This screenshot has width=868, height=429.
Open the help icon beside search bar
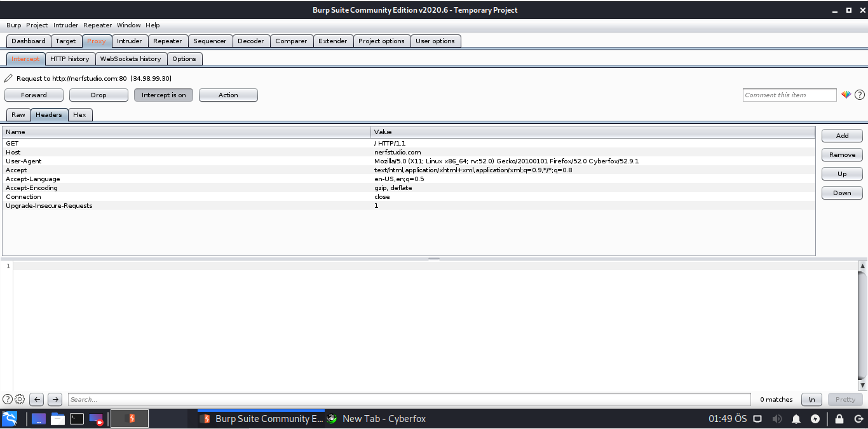coord(8,399)
